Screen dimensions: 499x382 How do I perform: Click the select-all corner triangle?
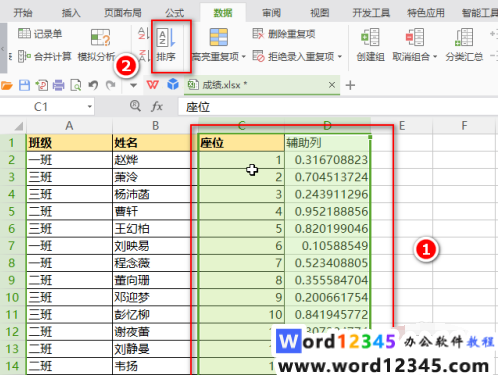[x=18, y=126]
